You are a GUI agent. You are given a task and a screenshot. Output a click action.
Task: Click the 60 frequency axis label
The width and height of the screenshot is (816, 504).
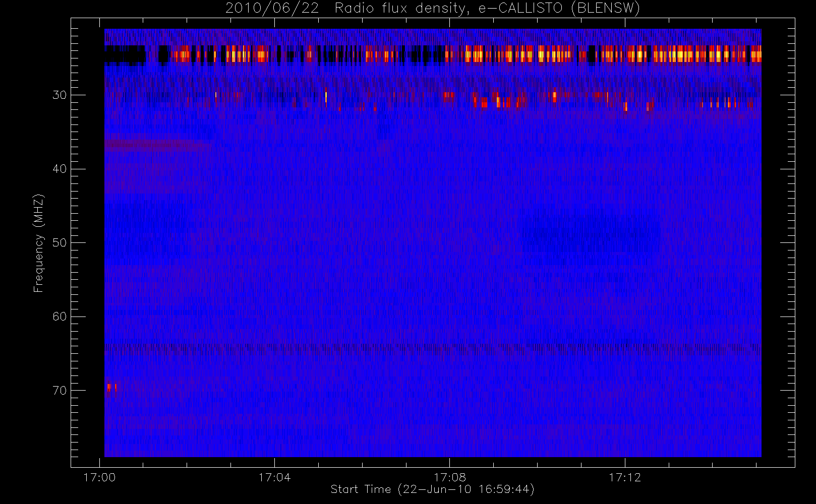tap(60, 317)
